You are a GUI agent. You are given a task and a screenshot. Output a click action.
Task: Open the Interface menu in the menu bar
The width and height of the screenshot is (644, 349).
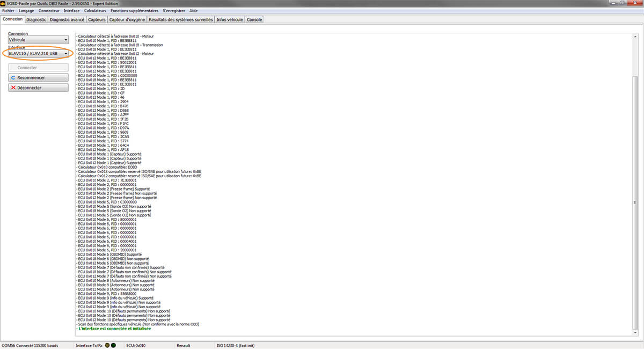tap(72, 11)
